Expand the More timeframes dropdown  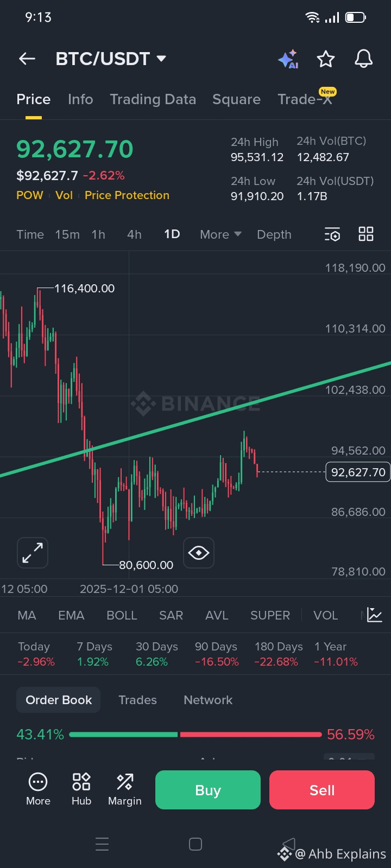pos(220,234)
